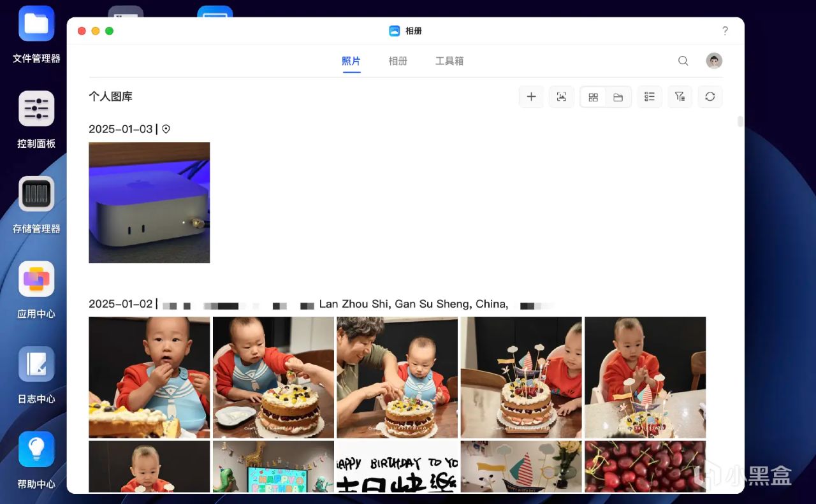The width and height of the screenshot is (816, 504).
Task: Minimize the album window with yellow button
Action: coord(96,31)
